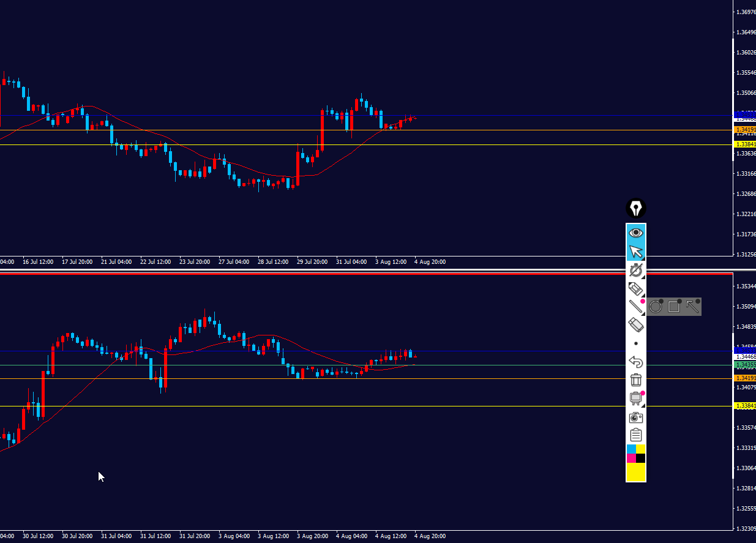Click the 4 Aug 04:00 time label

coord(351,536)
